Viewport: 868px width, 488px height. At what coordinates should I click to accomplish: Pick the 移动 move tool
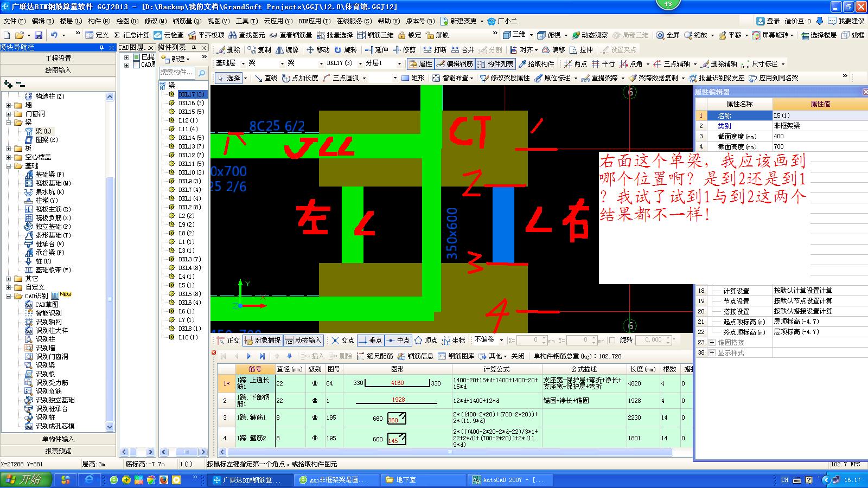coord(318,49)
